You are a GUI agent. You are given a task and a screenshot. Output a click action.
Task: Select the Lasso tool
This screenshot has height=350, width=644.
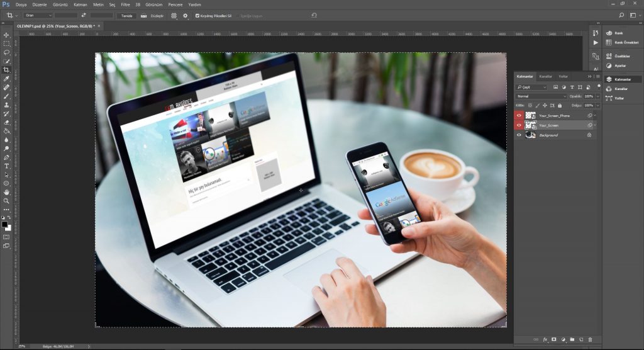coord(6,52)
